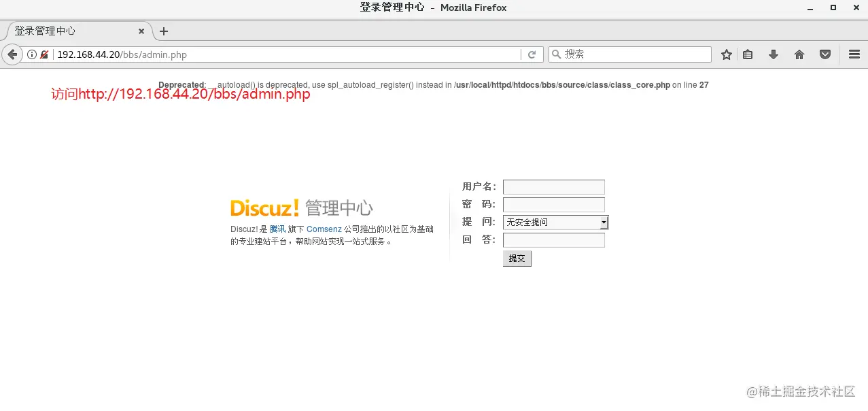
Task: Click the 提交 submit button
Action: [x=517, y=259]
